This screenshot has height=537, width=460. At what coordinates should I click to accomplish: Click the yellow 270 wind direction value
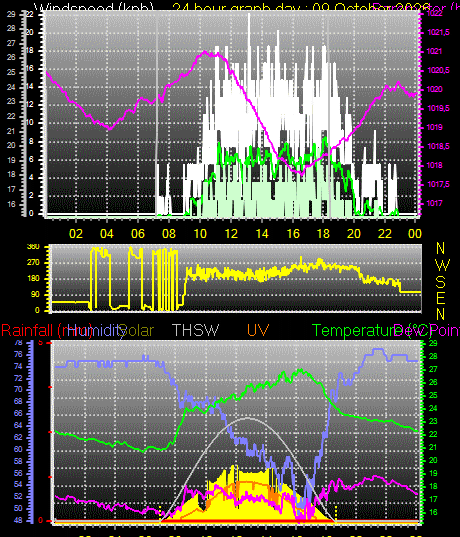pos(33,263)
